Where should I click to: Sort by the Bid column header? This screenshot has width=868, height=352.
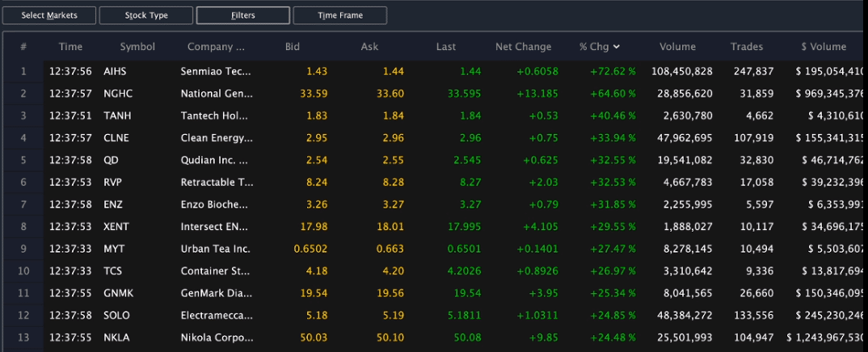click(293, 47)
